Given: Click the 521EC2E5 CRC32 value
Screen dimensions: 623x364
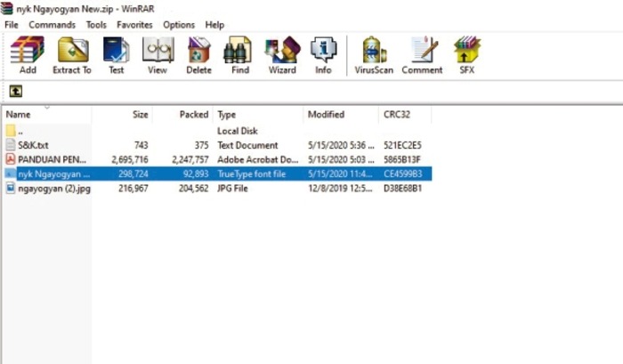Looking at the screenshot, I should point(402,145).
